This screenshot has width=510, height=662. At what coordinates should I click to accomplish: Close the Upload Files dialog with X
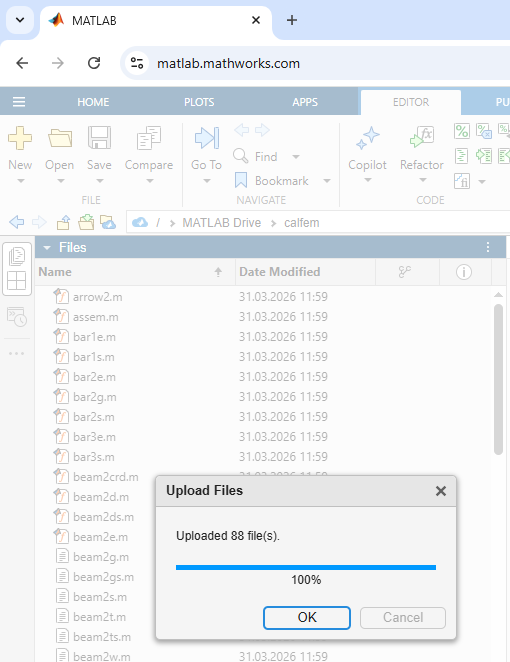click(441, 491)
